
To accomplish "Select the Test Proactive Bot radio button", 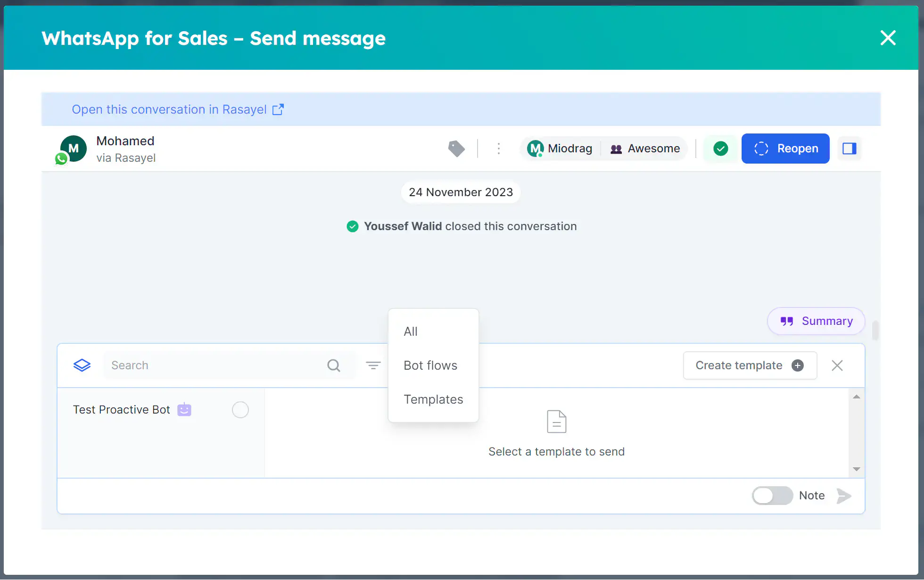I will tap(240, 410).
